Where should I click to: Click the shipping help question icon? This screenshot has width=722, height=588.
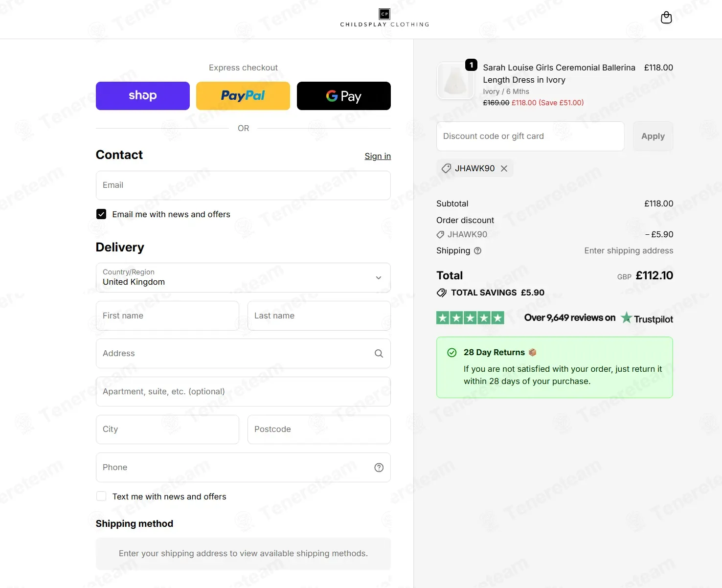pyautogui.click(x=478, y=250)
